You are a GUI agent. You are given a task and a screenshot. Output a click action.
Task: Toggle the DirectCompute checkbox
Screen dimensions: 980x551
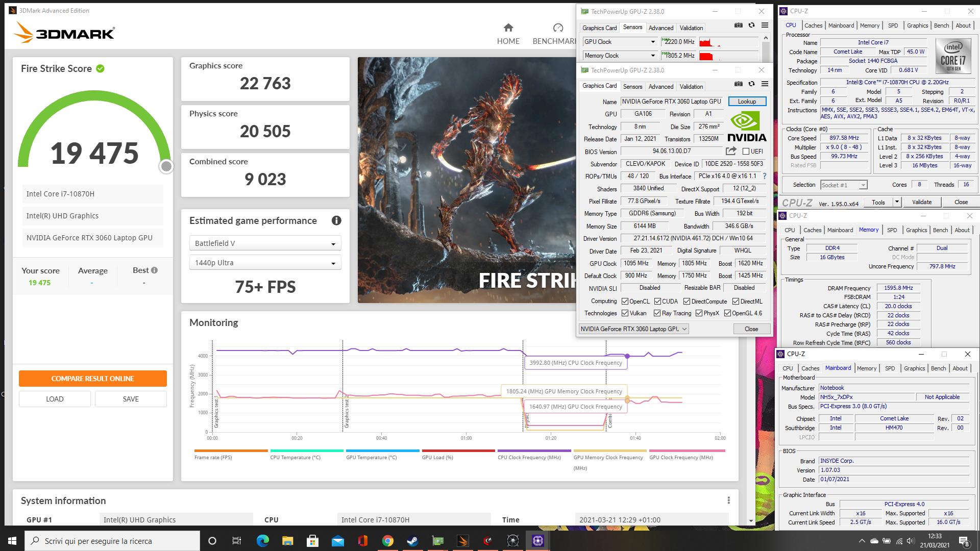tap(687, 302)
